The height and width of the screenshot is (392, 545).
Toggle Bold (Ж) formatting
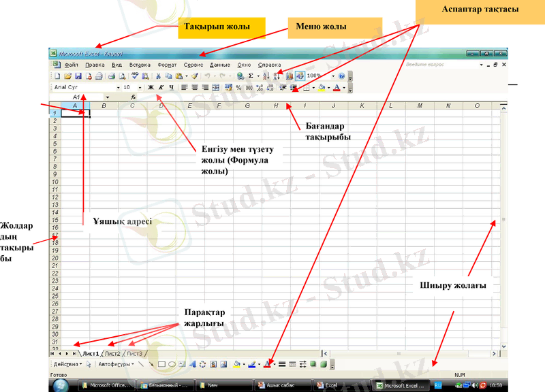(x=151, y=88)
